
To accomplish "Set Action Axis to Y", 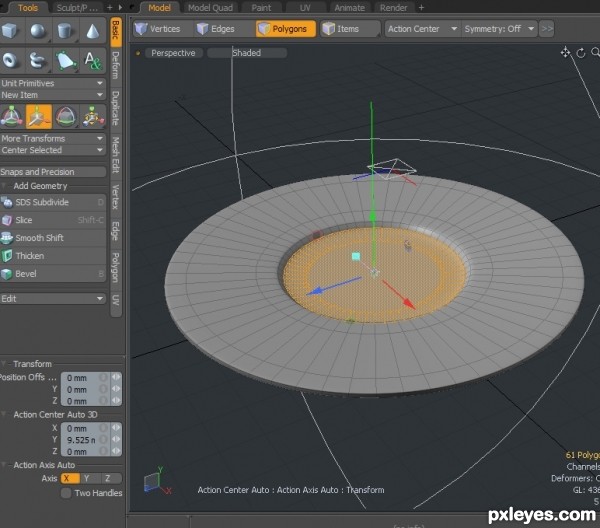I will pyautogui.click(x=87, y=478).
